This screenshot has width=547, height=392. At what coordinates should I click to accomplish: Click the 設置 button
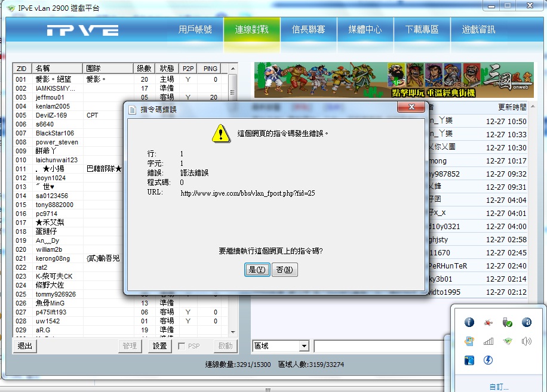(x=160, y=346)
